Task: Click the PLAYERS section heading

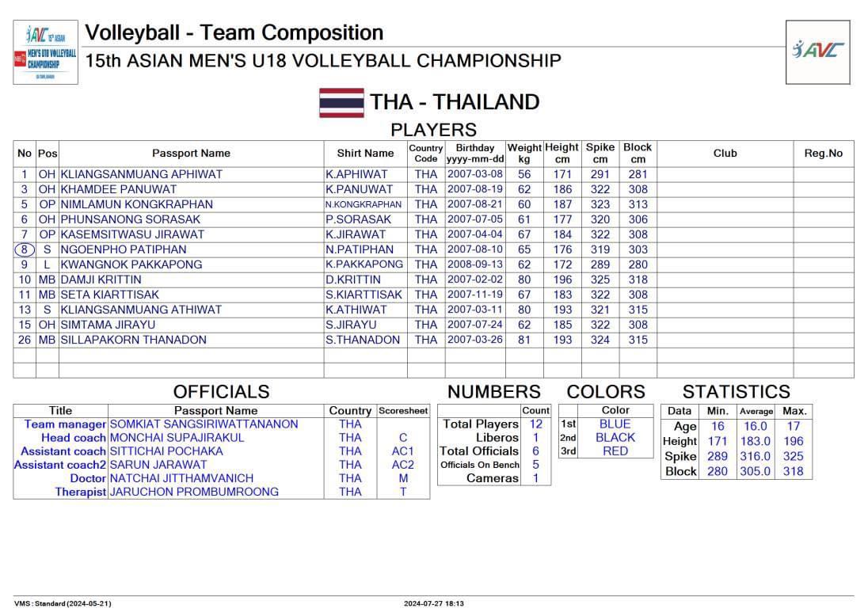Action: pyautogui.click(x=433, y=130)
